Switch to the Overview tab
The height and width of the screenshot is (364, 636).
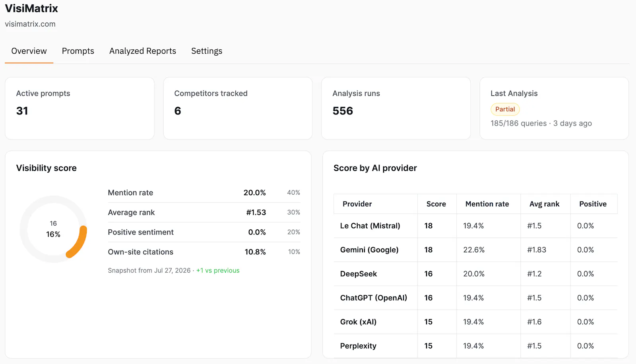29,51
